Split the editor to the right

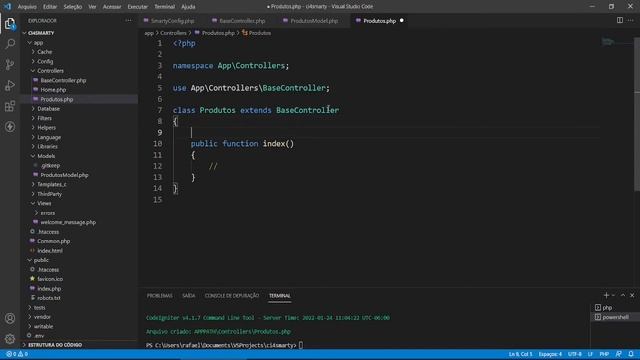(x=620, y=20)
